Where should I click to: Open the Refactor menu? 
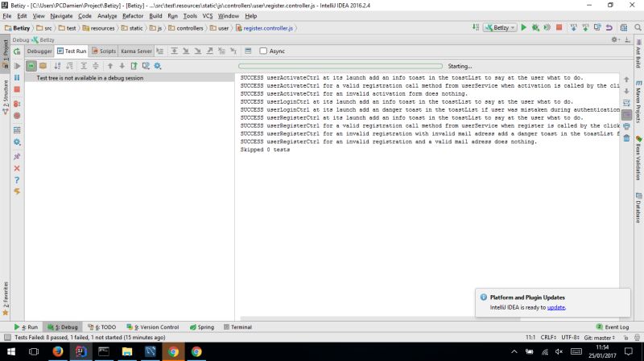[x=133, y=16]
